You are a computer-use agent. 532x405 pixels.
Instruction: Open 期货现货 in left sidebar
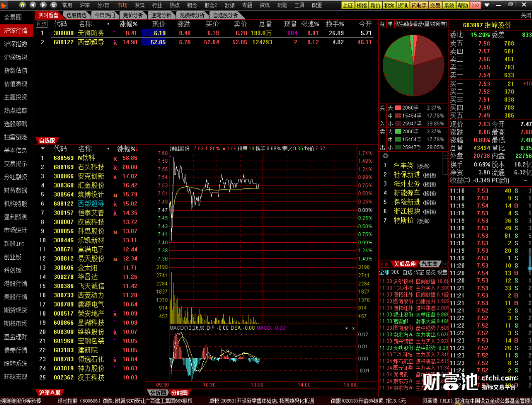16,310
